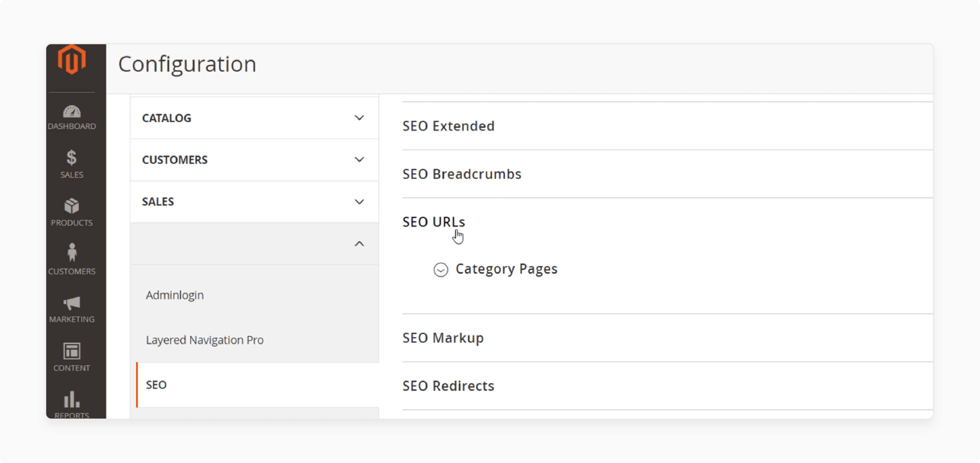Click the Configuration page title
The image size is (980, 463).
pyautogui.click(x=187, y=64)
